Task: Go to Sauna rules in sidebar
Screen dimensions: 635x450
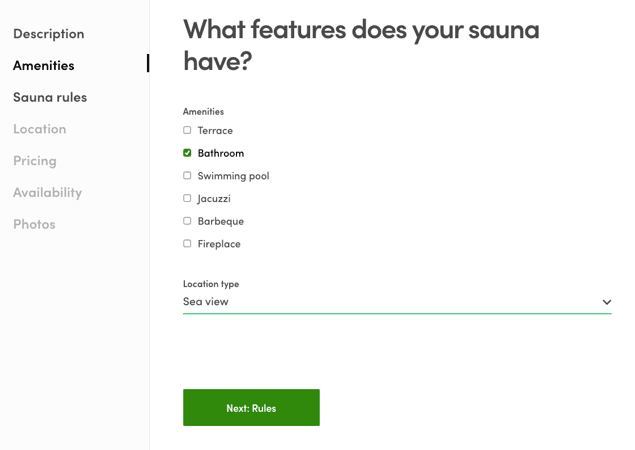Action: coord(50,97)
